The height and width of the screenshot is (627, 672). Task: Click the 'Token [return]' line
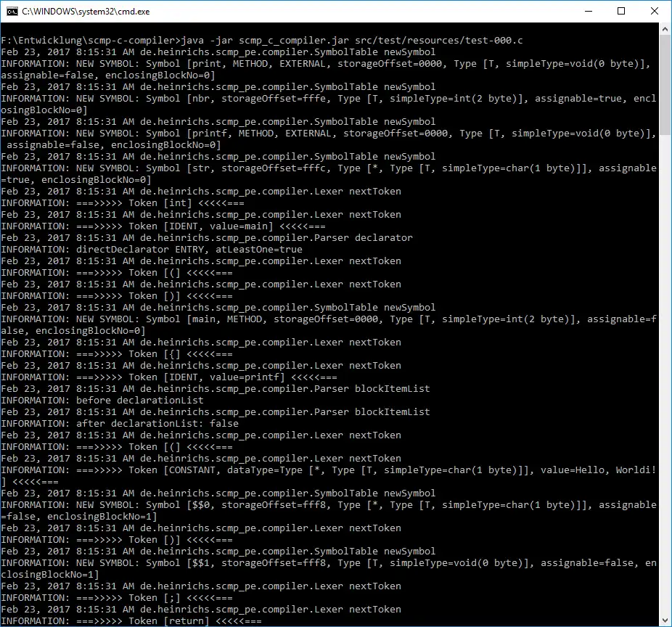point(131,620)
